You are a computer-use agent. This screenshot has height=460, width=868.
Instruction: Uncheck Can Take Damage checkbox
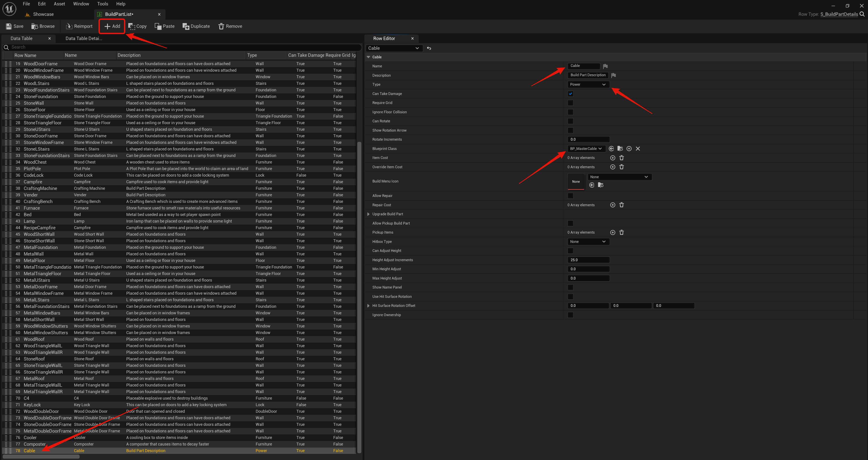pos(570,94)
